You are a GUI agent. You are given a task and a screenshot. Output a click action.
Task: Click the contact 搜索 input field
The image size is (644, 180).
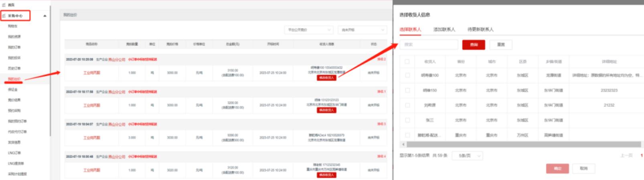[x=428, y=44]
